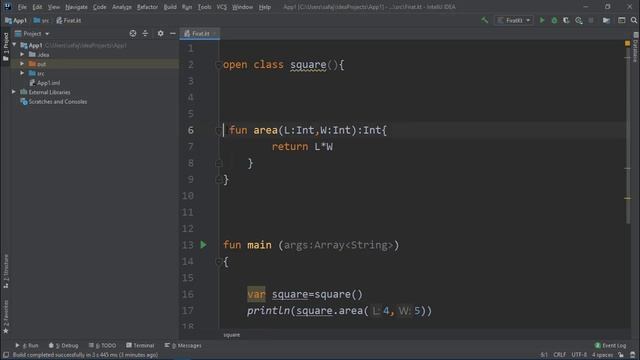This screenshot has width=640, height=360.
Task: Open Project panel settings gear
Action: pos(160,33)
